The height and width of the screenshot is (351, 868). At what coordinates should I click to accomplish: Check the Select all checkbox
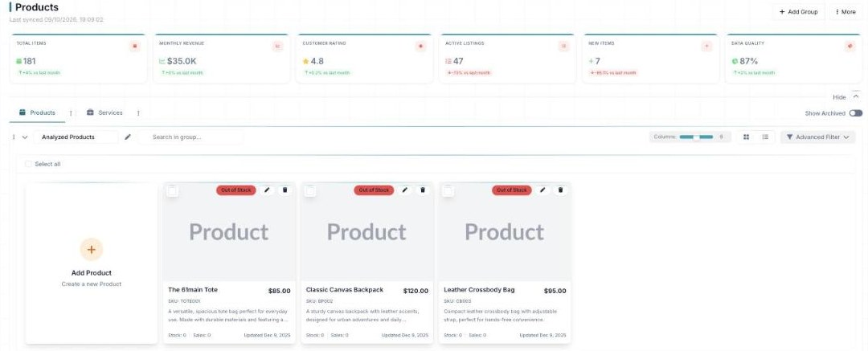29,164
